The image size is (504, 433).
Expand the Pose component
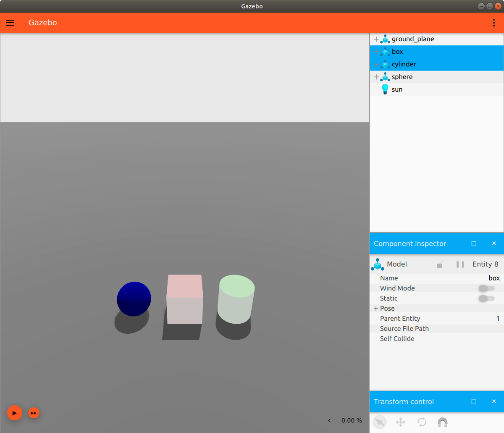[376, 309]
